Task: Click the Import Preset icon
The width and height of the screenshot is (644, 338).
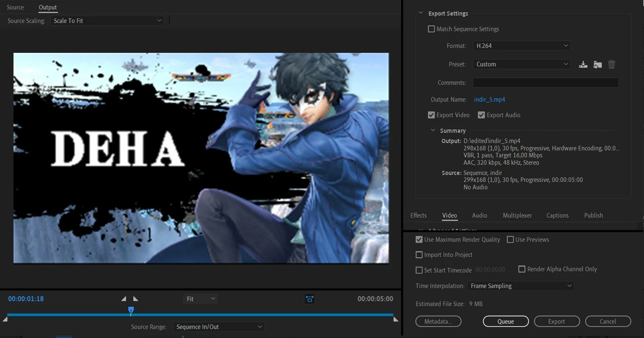Action: point(598,64)
